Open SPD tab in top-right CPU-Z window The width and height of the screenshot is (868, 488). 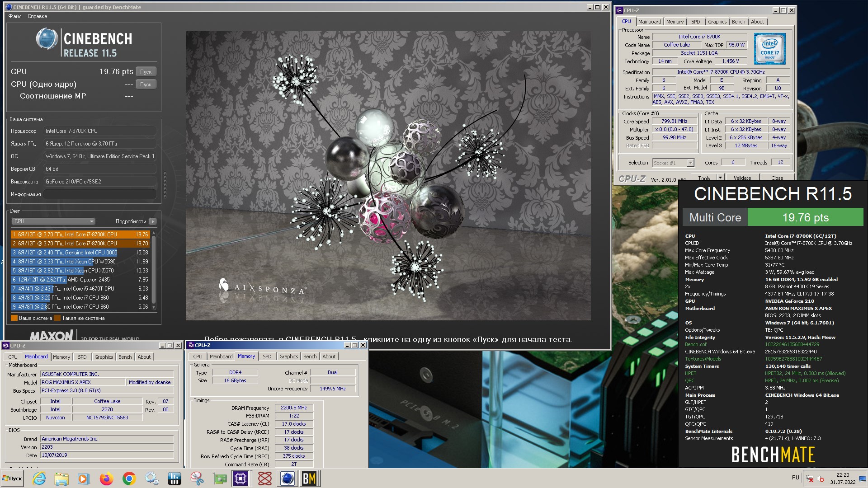(x=695, y=22)
